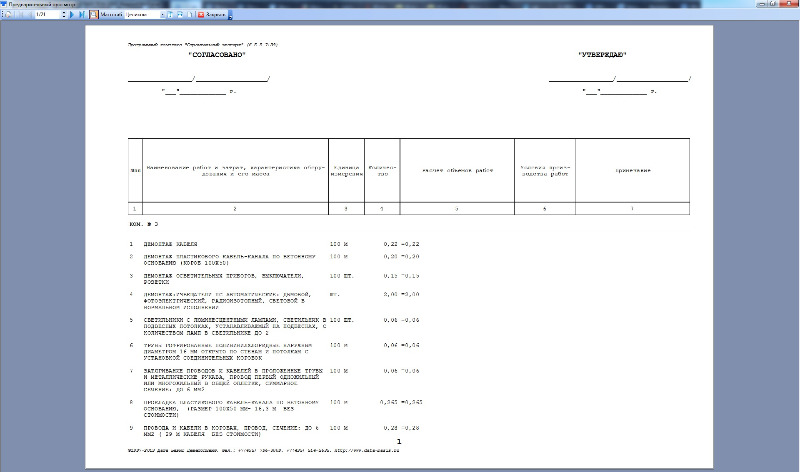Screen dimensions: 800x472
Task: Click the page number 1 at the page bottom
Action: pos(399,441)
